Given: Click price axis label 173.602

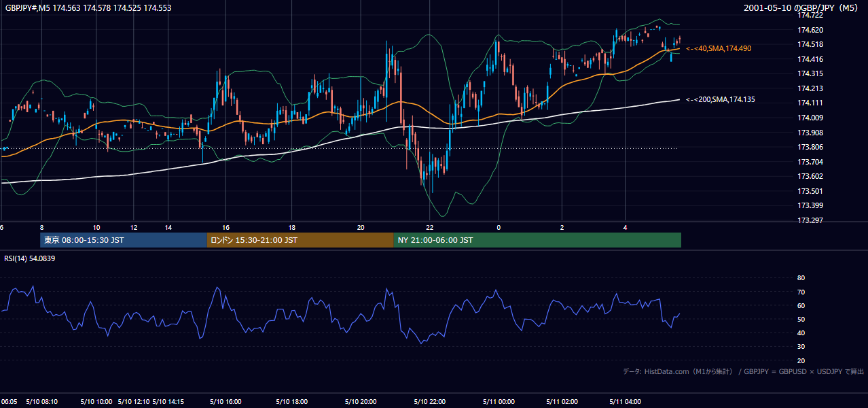Looking at the screenshot, I should click(810, 177).
